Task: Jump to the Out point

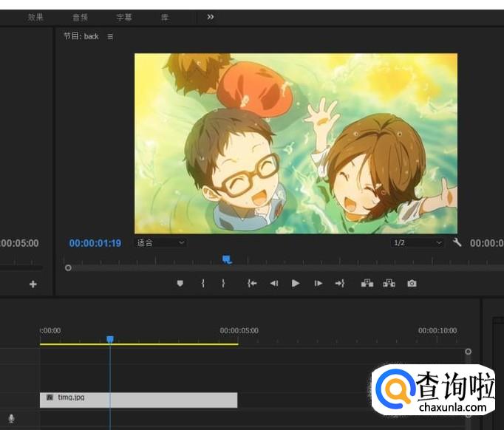Action: [340, 283]
